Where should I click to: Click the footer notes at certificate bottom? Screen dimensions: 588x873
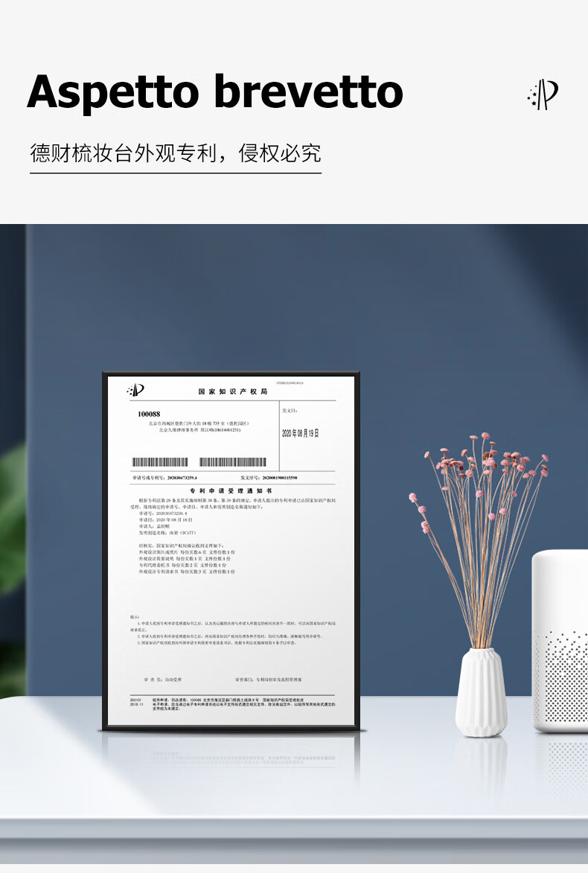point(231,703)
